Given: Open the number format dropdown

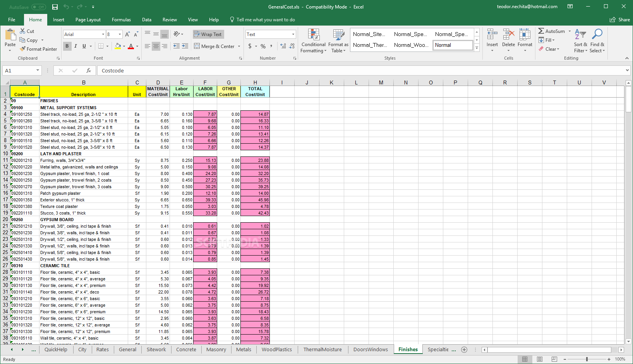Looking at the screenshot, I should (293, 34).
